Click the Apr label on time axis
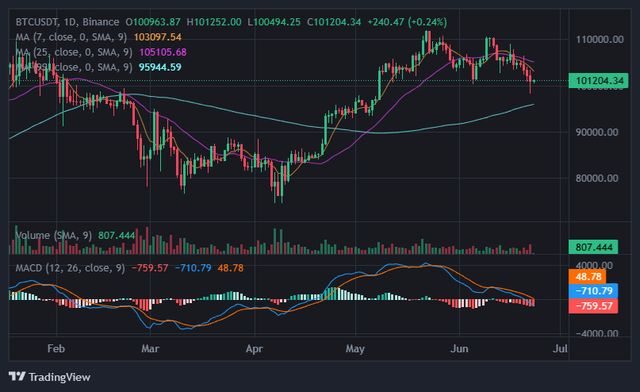Viewport: 640px width, 392px height. pos(254,349)
